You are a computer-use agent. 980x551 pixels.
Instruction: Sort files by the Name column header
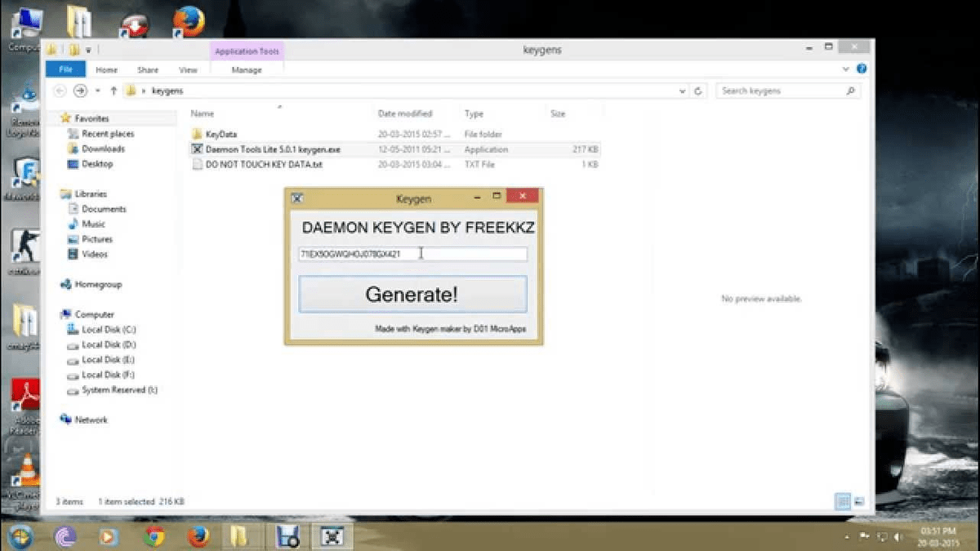point(202,113)
